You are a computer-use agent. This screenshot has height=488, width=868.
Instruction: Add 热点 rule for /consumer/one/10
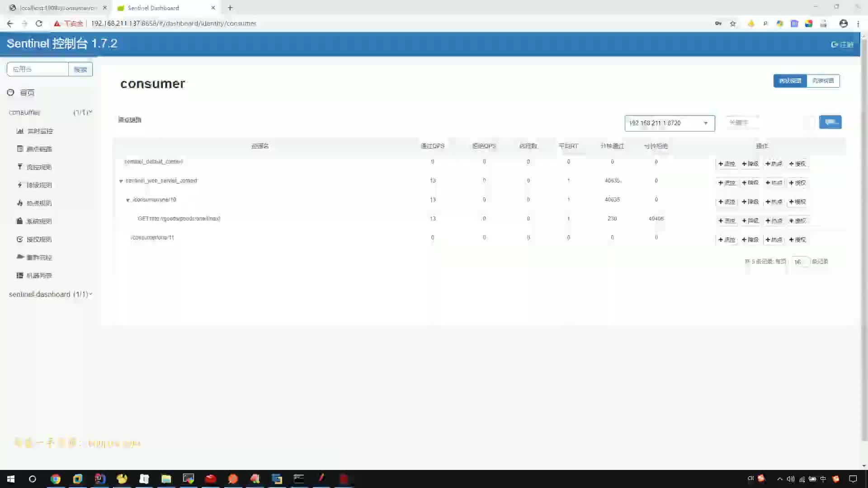click(774, 202)
